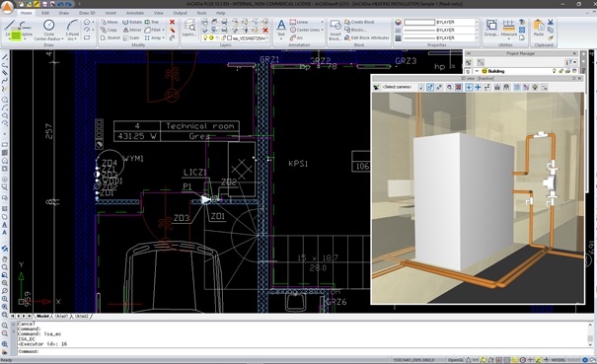Click the command window vertical scrollbar
Image resolution: width=597 pixels, height=364 pixels.
tap(590, 334)
